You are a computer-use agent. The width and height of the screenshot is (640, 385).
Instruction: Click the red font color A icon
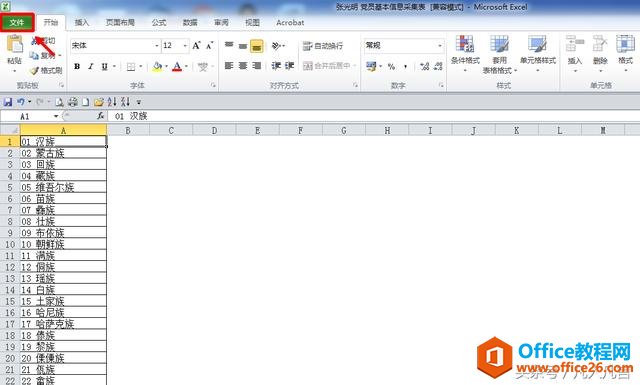177,66
